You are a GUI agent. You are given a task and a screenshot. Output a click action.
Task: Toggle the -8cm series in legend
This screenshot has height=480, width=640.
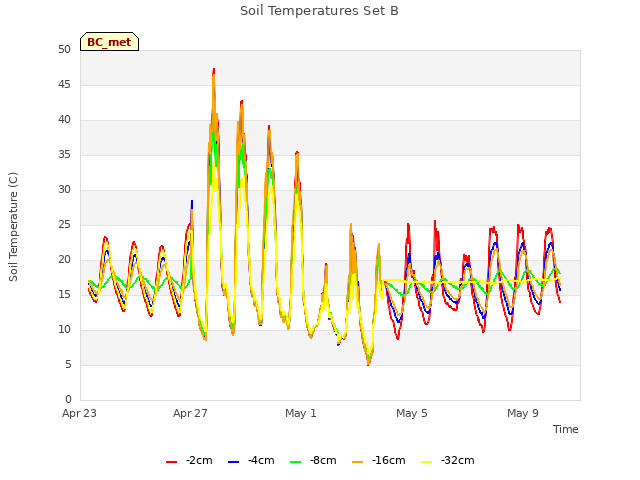tap(313, 460)
